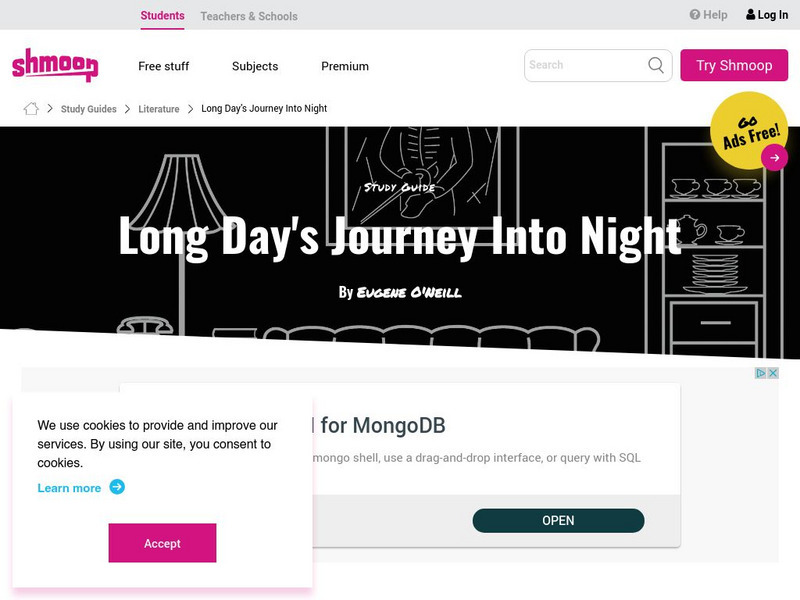Click OPEN in the MongoDB advertisement

click(558, 520)
